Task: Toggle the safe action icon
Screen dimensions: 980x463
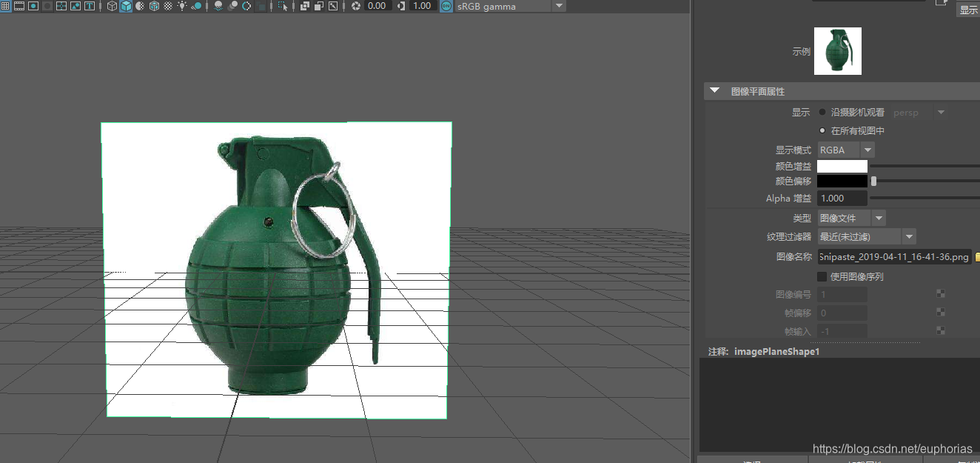Action: [x=75, y=6]
